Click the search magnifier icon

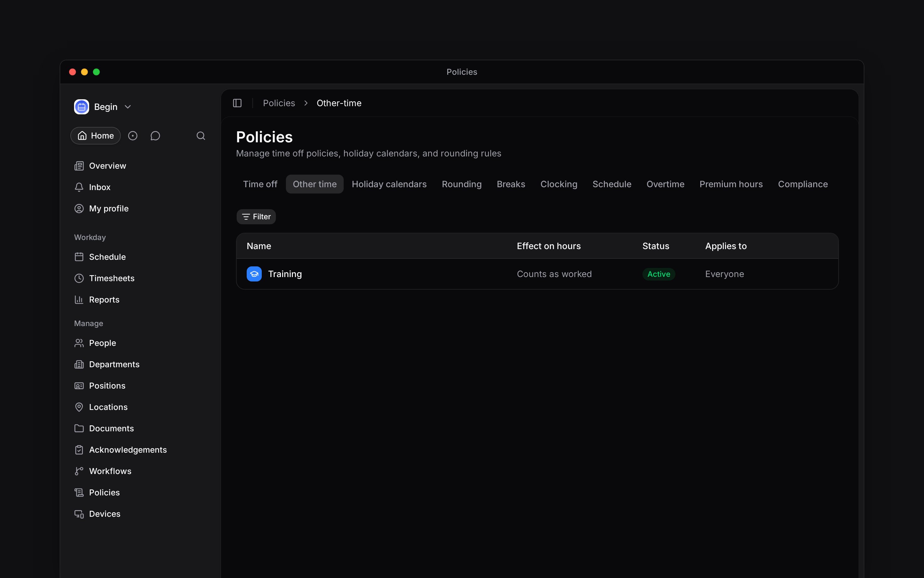point(201,136)
